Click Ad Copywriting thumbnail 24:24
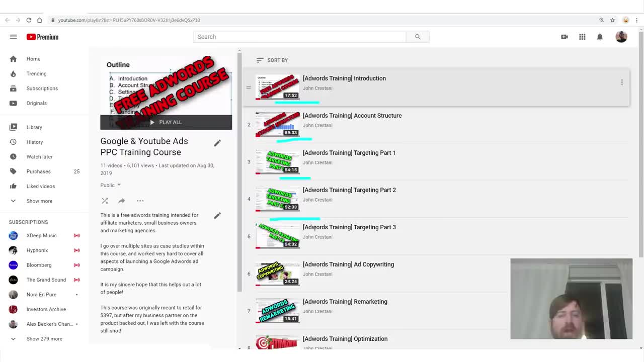644x362 pixels. (x=277, y=273)
